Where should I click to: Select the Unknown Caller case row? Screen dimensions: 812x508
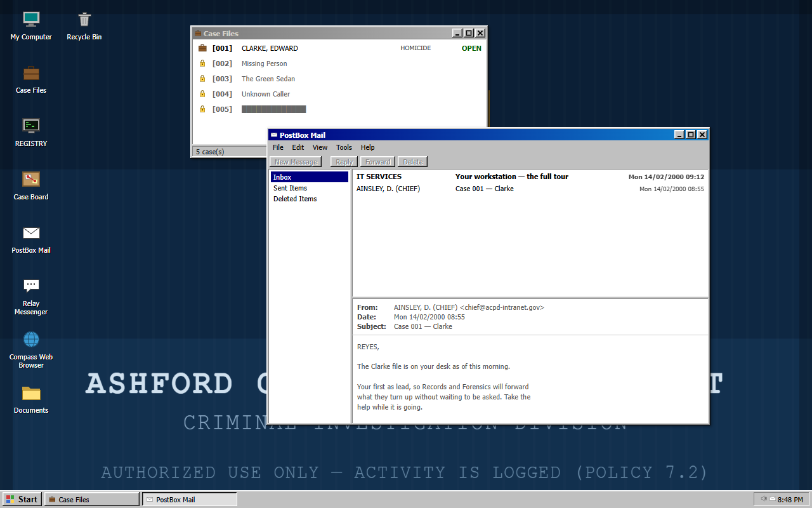[339, 94]
